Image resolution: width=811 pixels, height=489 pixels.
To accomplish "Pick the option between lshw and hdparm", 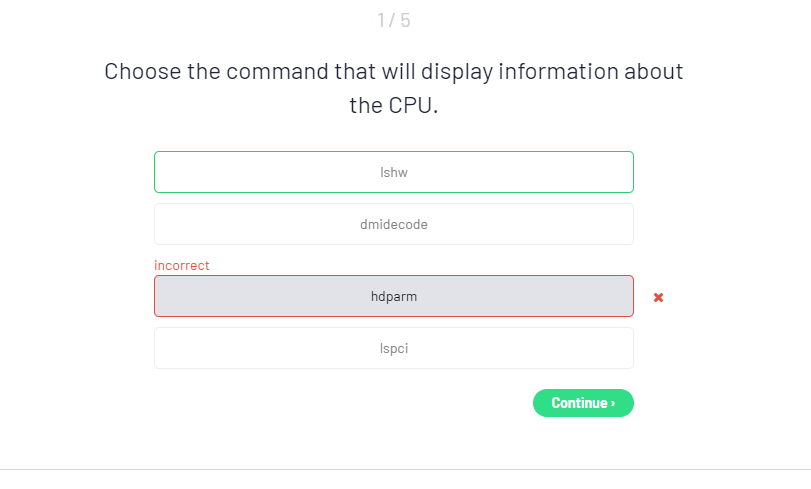I will (394, 224).
